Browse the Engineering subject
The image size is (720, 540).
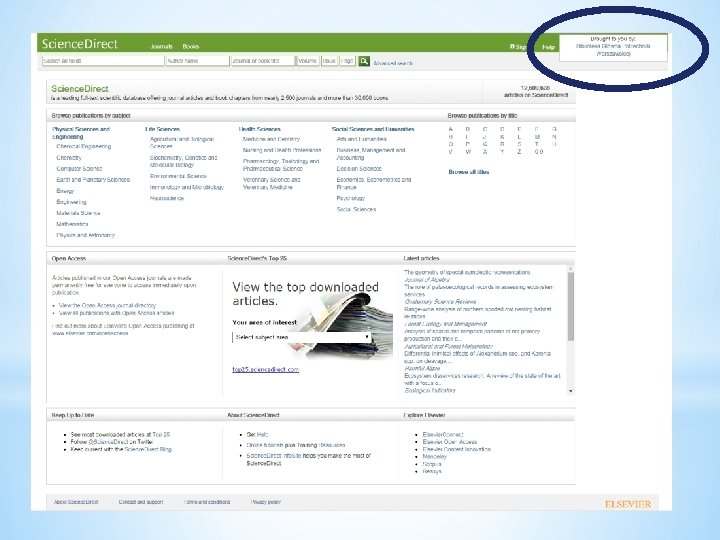(x=71, y=202)
